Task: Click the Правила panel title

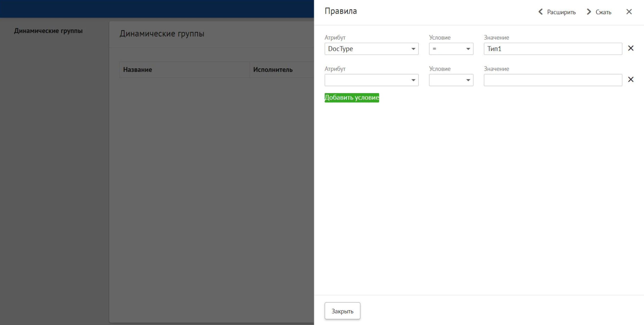Action: (341, 11)
